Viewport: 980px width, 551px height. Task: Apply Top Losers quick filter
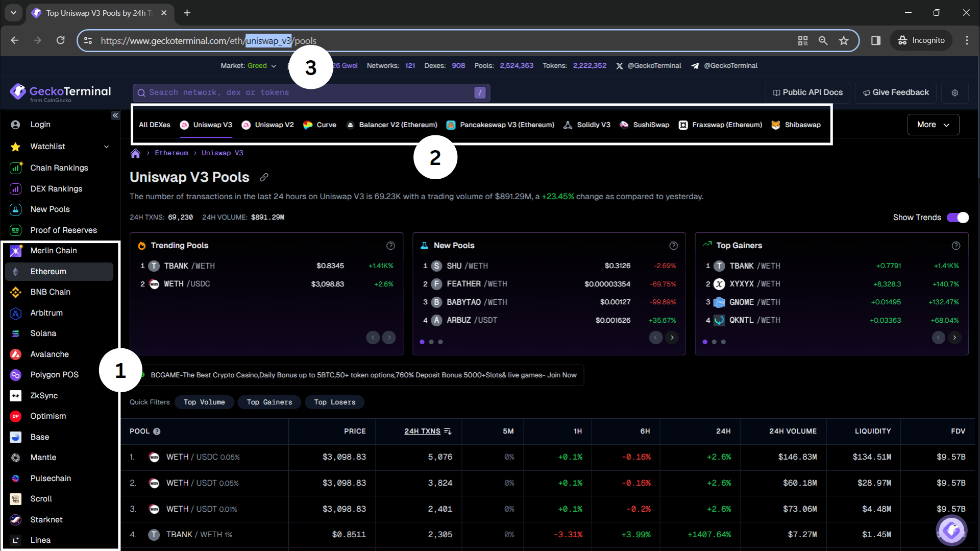click(335, 402)
